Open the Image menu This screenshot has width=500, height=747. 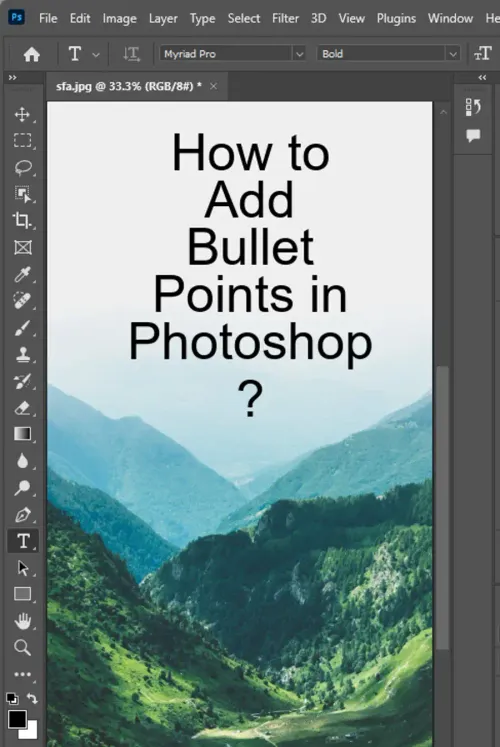pyautogui.click(x=120, y=19)
